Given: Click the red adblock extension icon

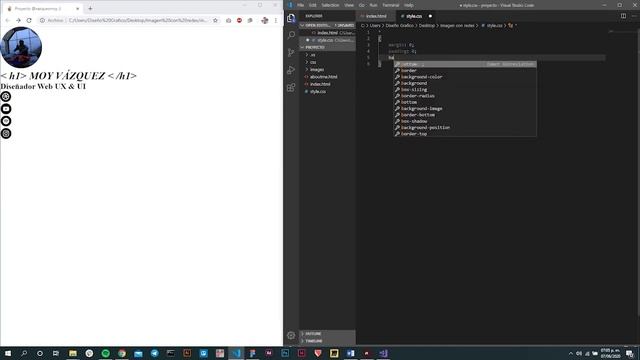Looking at the screenshot, I should tap(239, 20).
